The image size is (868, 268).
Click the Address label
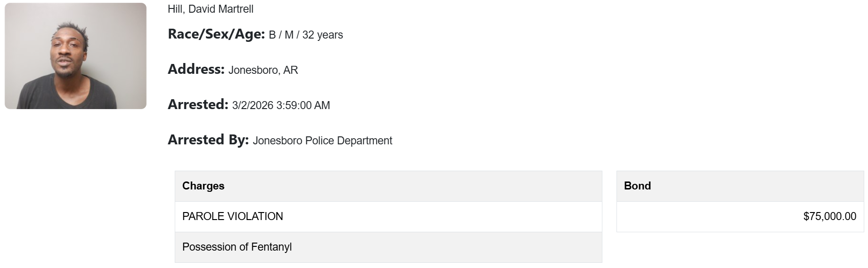tap(196, 70)
